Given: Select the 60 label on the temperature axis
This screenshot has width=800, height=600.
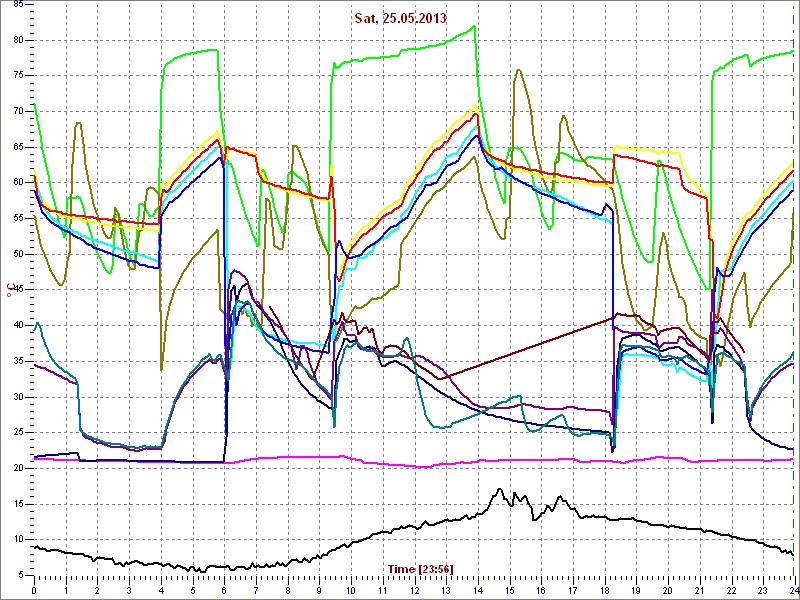Looking at the screenshot, I should [17, 183].
